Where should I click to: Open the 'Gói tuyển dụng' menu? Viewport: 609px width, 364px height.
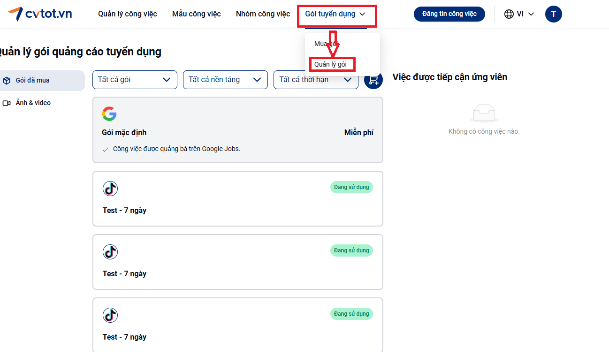pos(335,14)
